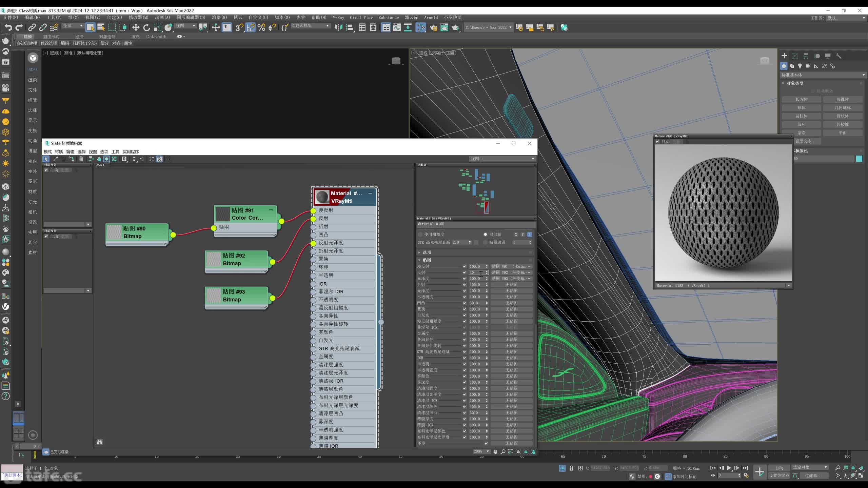Click the Pan hand tool in Slate navigation
Screen dimensions: 868x488
tap(495, 452)
